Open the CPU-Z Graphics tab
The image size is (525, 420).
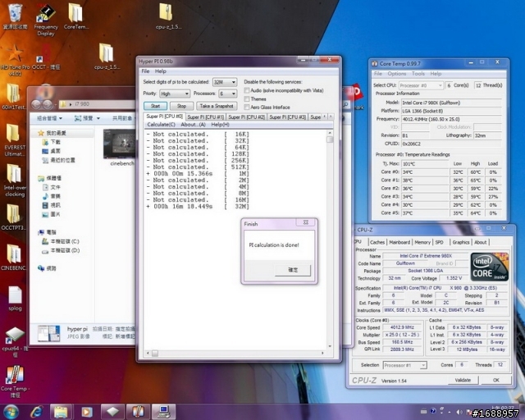[461, 242]
